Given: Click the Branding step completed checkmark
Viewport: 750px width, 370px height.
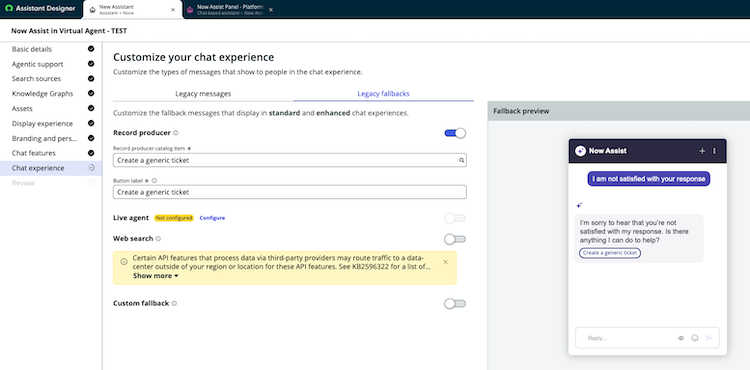Looking at the screenshot, I should coord(91,138).
